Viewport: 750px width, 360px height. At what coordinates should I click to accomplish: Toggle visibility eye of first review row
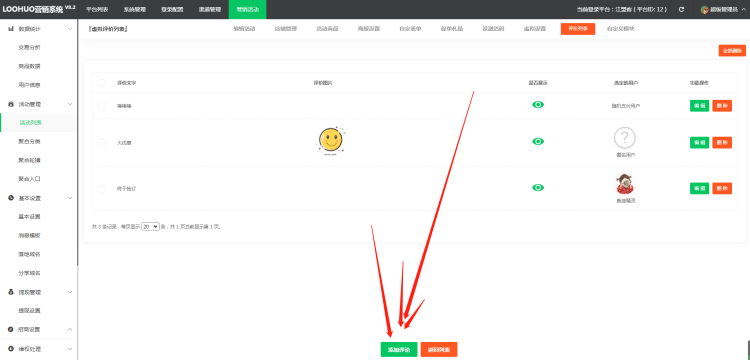[x=538, y=105]
